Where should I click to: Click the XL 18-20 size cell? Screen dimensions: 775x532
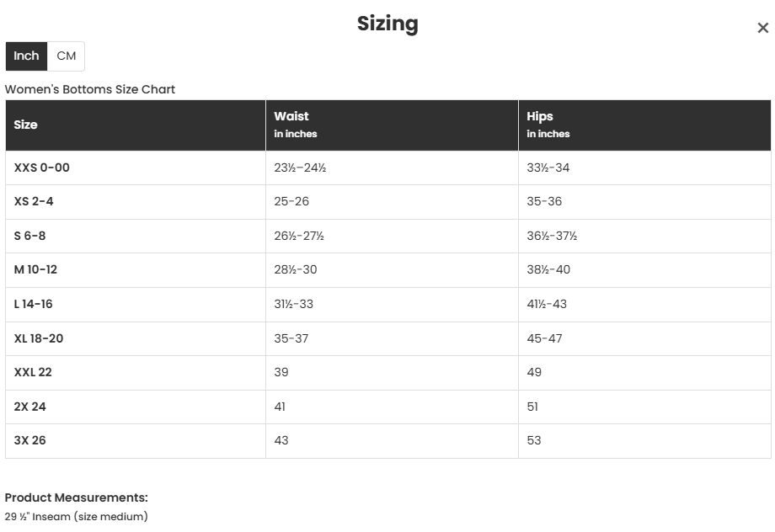(39, 338)
